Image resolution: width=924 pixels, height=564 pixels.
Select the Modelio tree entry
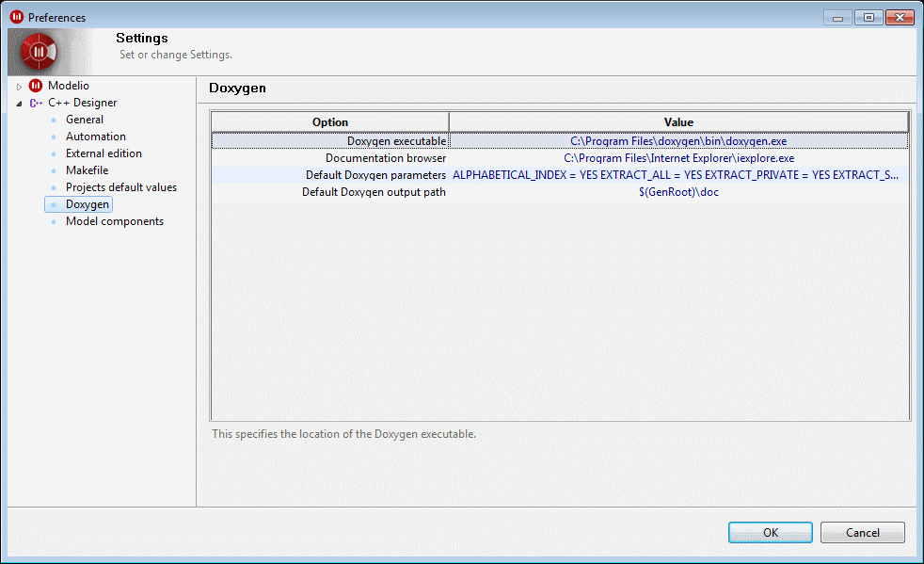[69, 86]
